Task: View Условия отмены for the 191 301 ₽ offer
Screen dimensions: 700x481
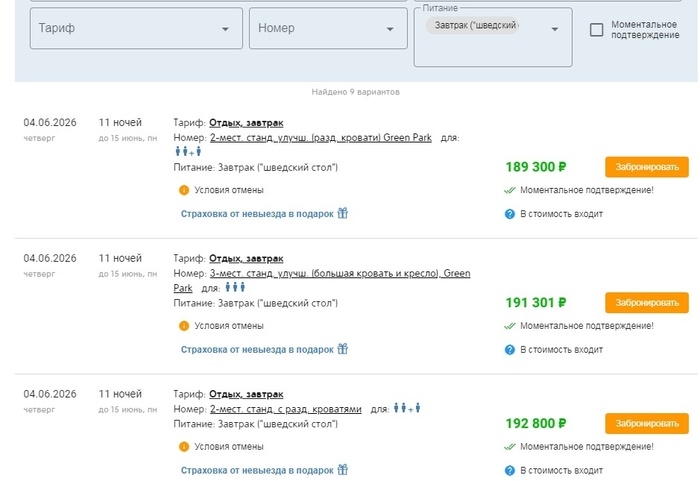Action: [229, 325]
